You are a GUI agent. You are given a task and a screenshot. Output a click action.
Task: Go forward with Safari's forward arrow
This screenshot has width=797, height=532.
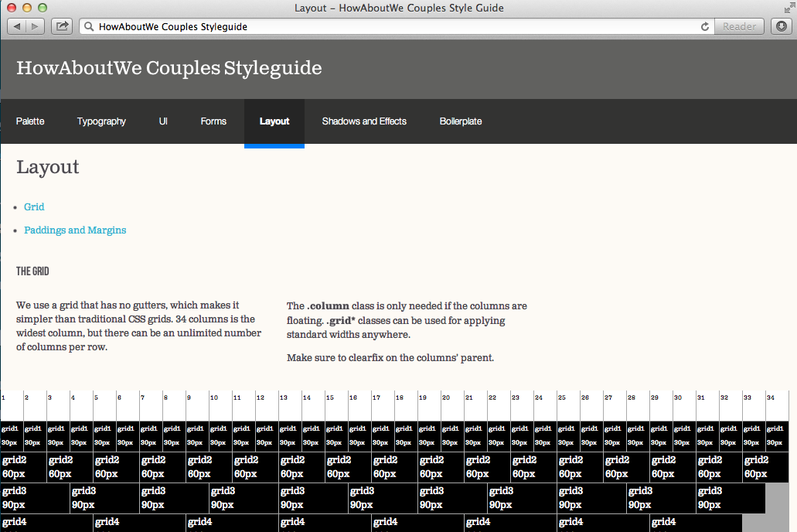[x=35, y=26]
